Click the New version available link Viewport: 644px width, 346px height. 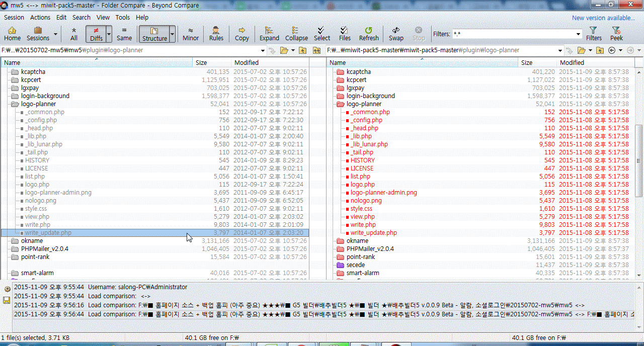[x=603, y=18]
